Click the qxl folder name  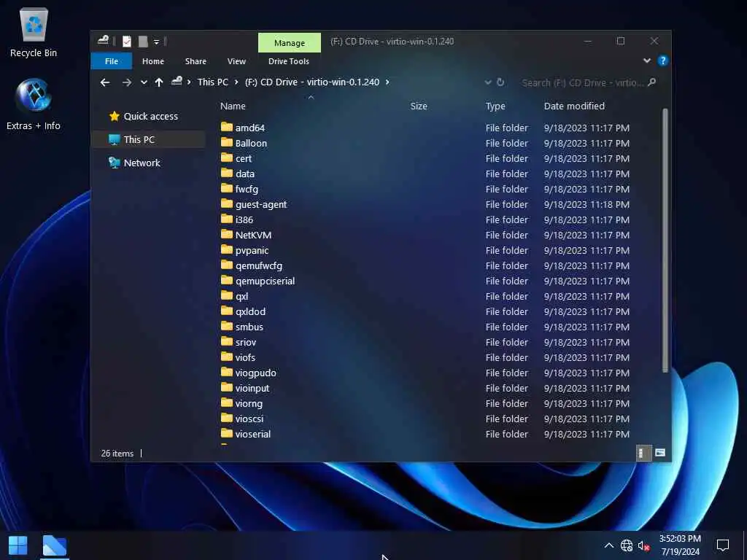[241, 296]
